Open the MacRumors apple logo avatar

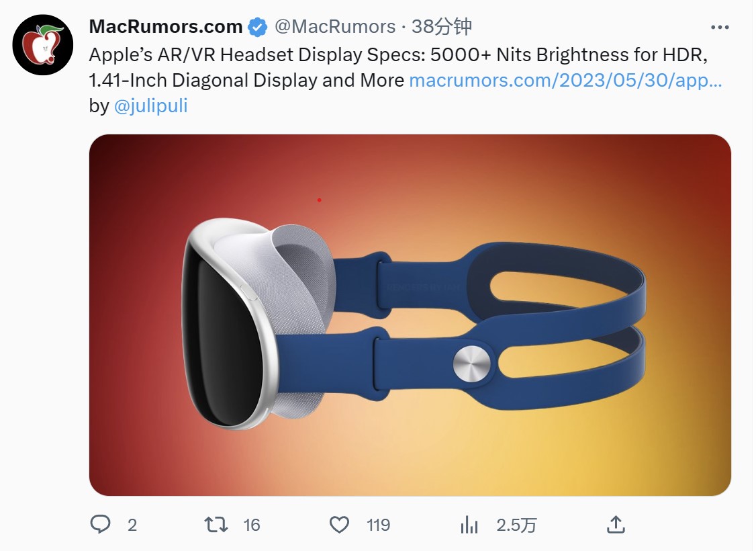point(42,44)
